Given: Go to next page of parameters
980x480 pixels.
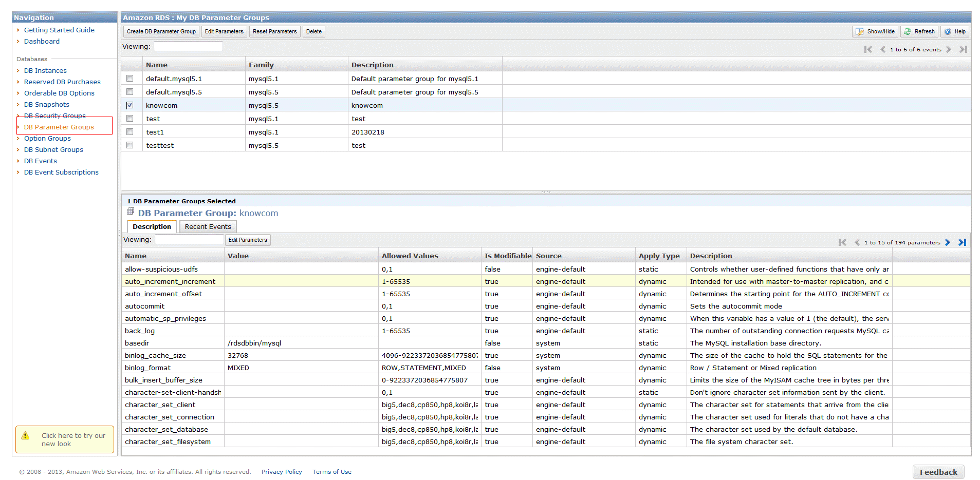Looking at the screenshot, I should [948, 242].
